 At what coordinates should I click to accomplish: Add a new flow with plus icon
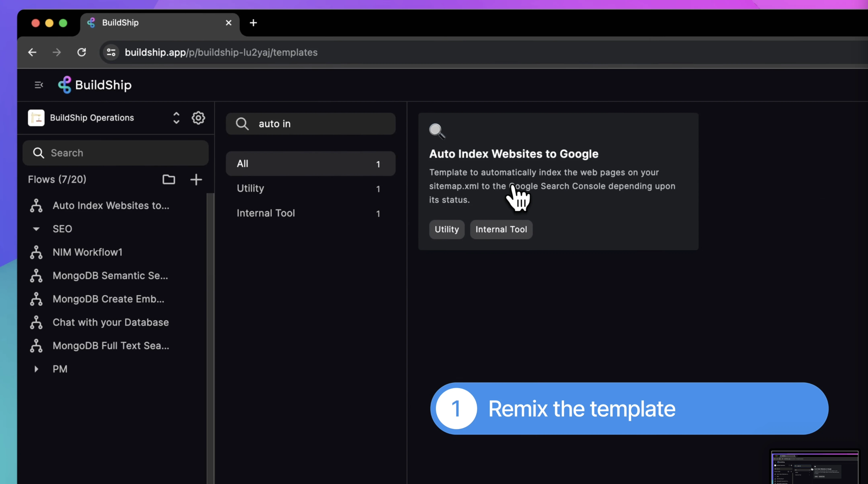coord(196,179)
